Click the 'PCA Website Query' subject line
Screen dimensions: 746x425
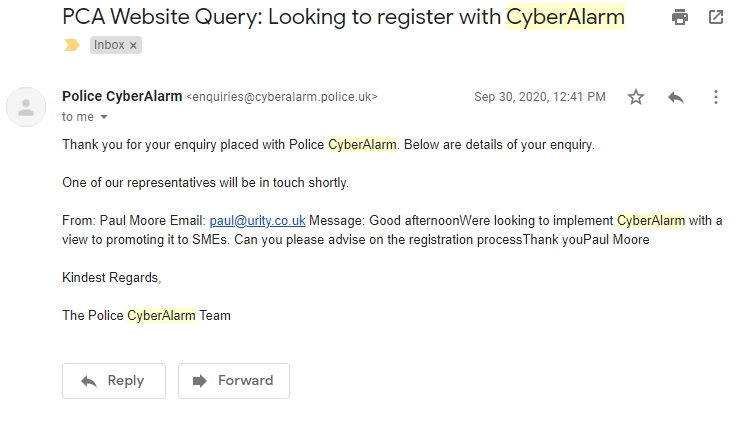(280, 17)
